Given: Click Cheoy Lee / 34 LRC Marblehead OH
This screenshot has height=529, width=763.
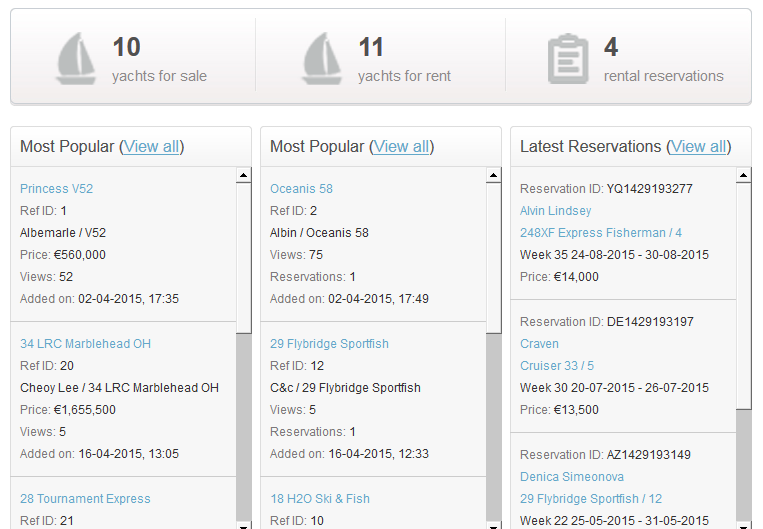Looking at the screenshot, I should tap(119, 388).
